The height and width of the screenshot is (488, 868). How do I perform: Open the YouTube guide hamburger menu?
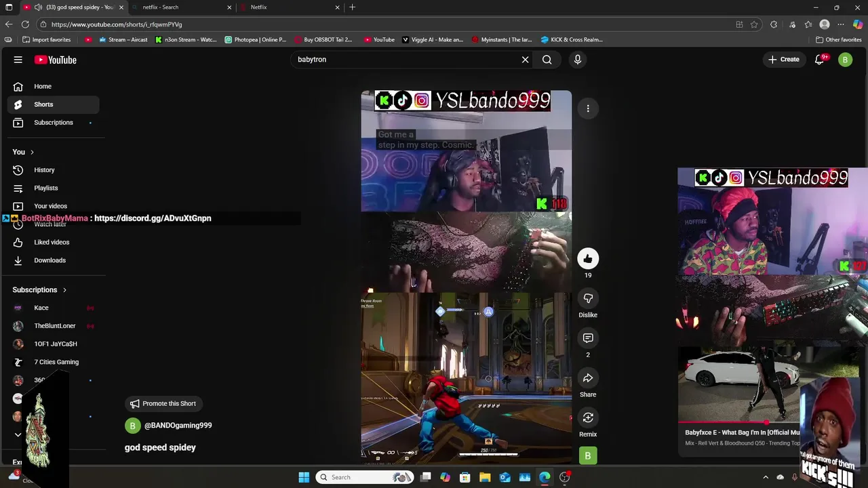coord(18,60)
